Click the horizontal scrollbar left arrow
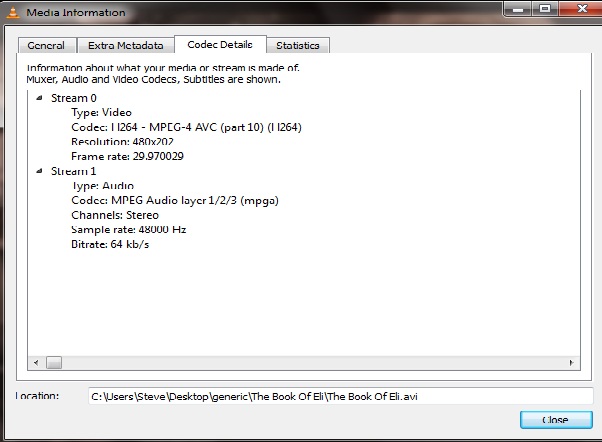Viewport: 602px width, 442px height. [36, 363]
